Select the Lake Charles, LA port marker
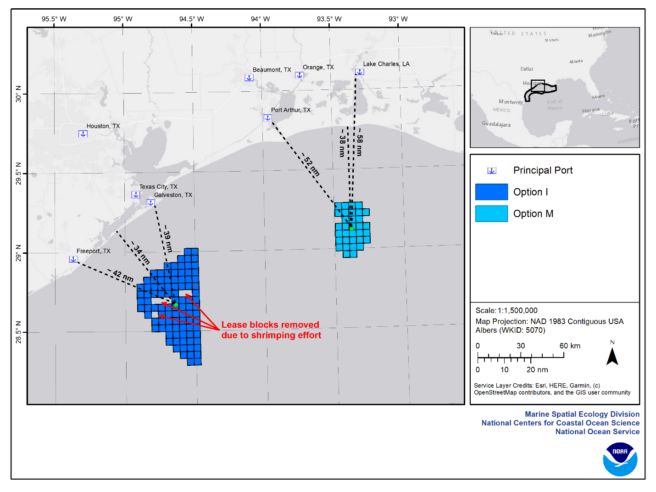The image size is (656, 492). point(359,72)
